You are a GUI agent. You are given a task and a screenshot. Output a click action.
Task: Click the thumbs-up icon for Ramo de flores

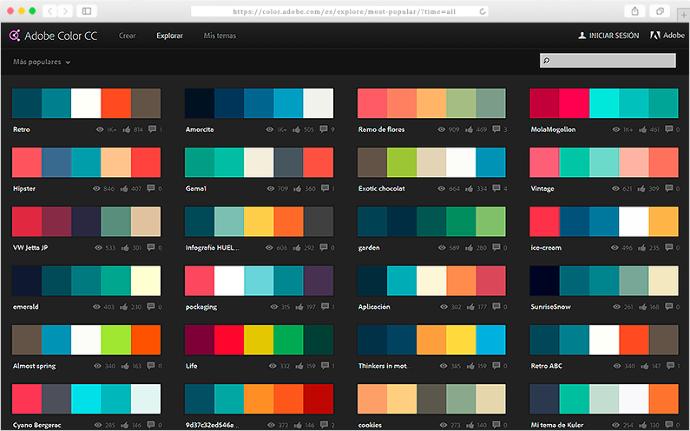pyautogui.click(x=469, y=129)
